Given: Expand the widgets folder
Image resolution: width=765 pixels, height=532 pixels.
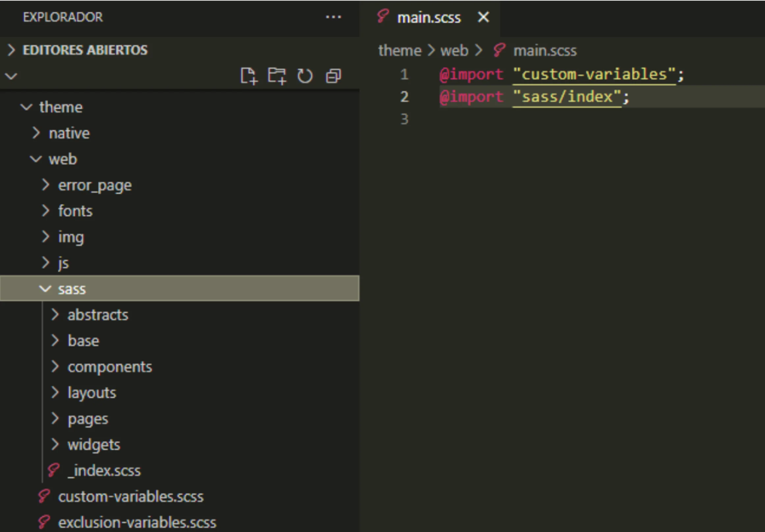Looking at the screenshot, I should 93,445.
